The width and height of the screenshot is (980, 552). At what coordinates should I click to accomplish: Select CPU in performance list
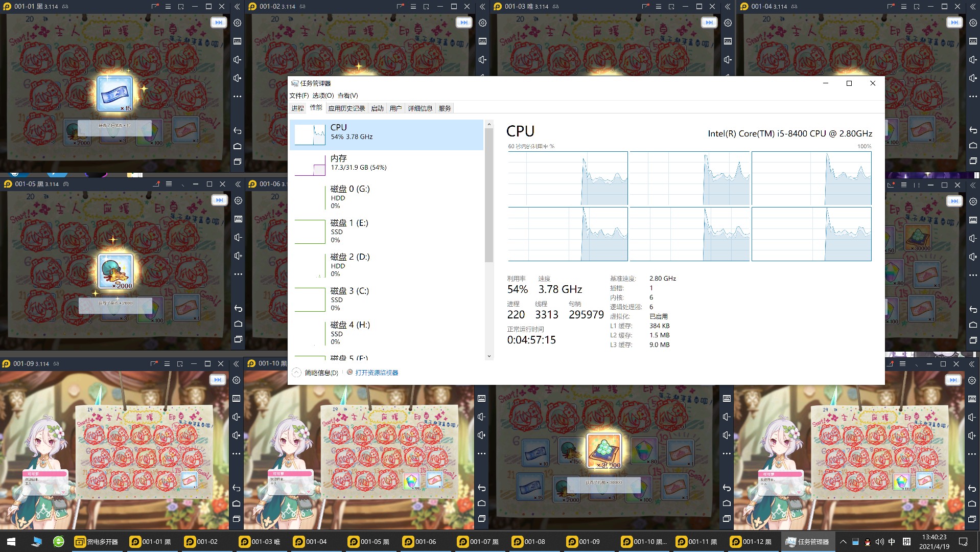coord(386,134)
